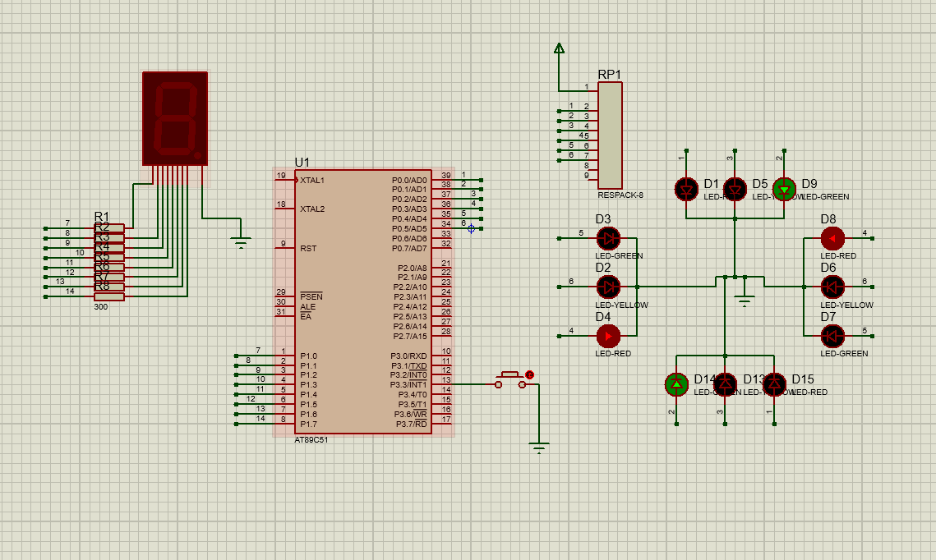Select ground symbol next to seven-segment display
The height and width of the screenshot is (560, 936).
coord(241,242)
